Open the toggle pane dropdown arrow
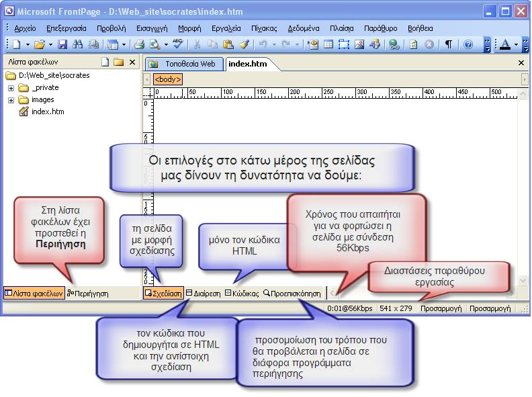Image resolution: width=532 pixels, height=397 pixels. point(124,44)
